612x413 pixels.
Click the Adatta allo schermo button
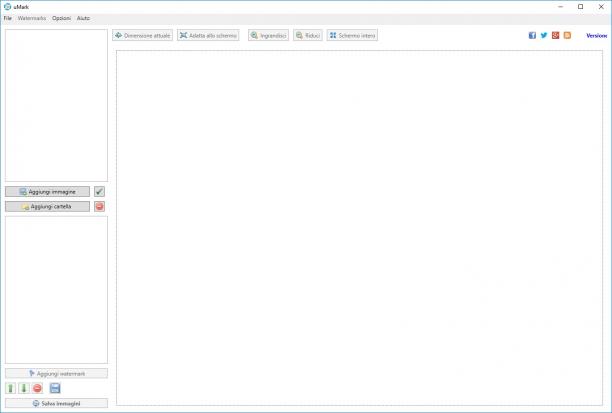(208, 36)
